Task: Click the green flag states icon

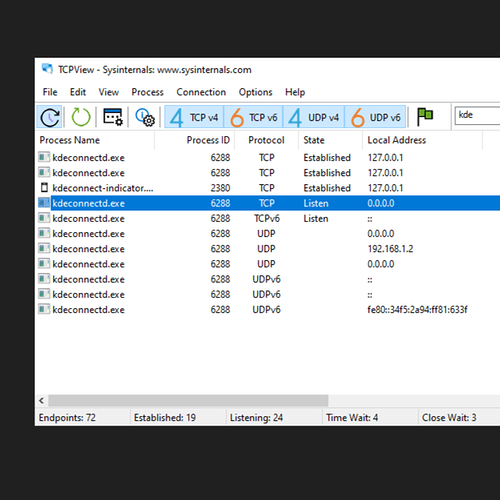Action: point(425,117)
